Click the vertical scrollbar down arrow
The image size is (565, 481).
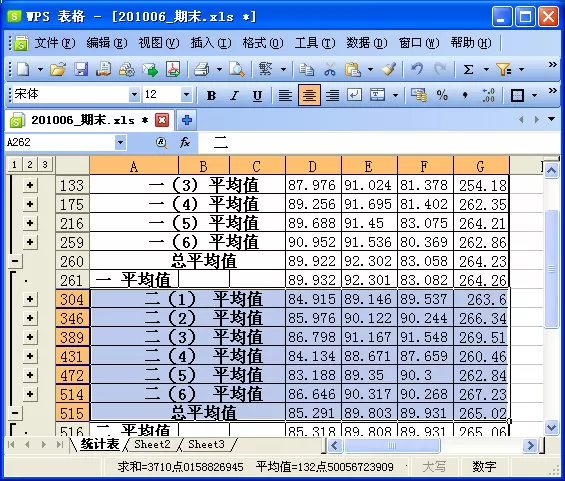point(551,428)
